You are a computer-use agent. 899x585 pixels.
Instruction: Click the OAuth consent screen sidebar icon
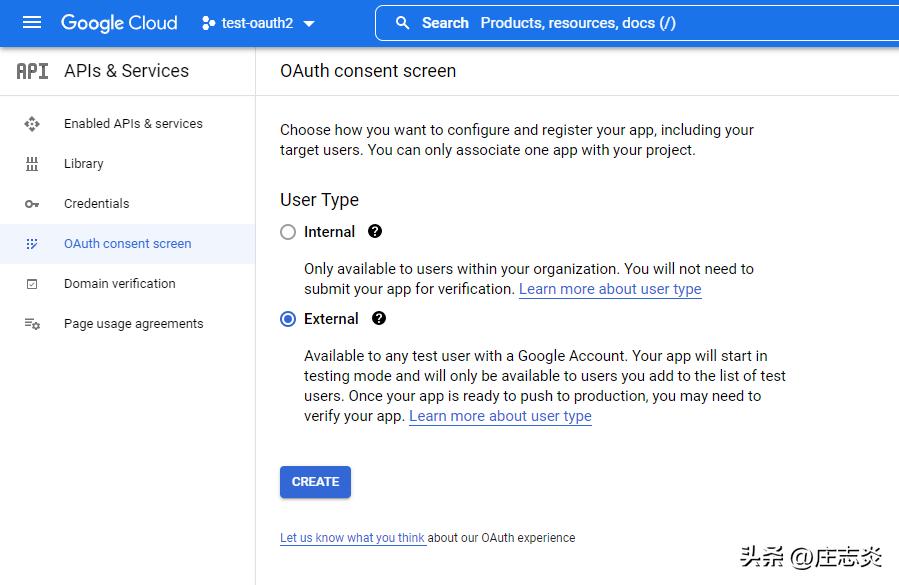coord(33,243)
